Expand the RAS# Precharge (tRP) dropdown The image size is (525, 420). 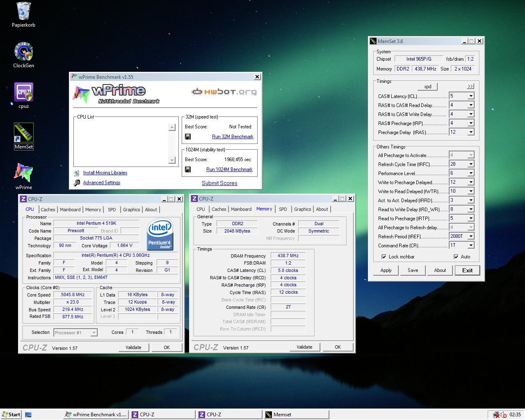[x=471, y=123]
